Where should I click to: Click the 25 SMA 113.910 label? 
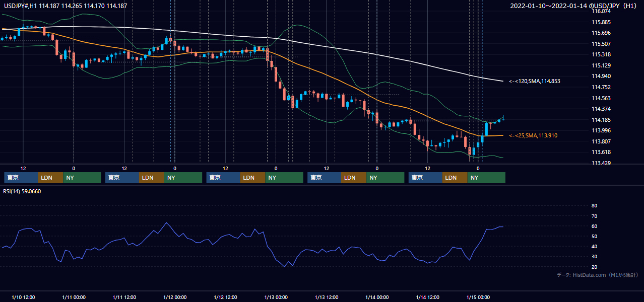click(533, 135)
